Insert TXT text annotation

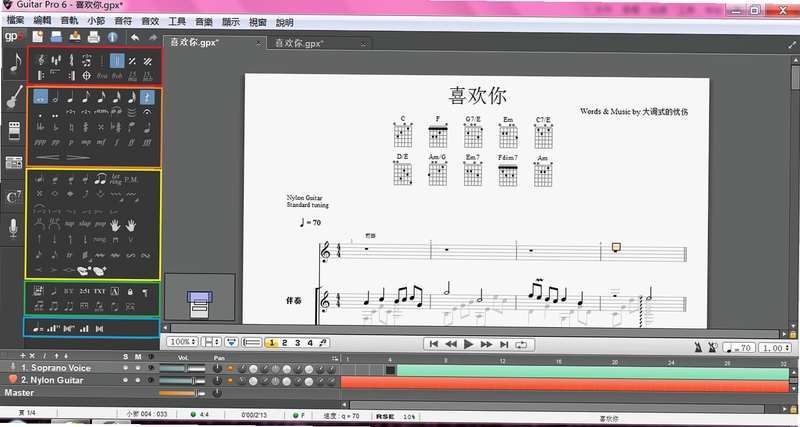[99, 291]
